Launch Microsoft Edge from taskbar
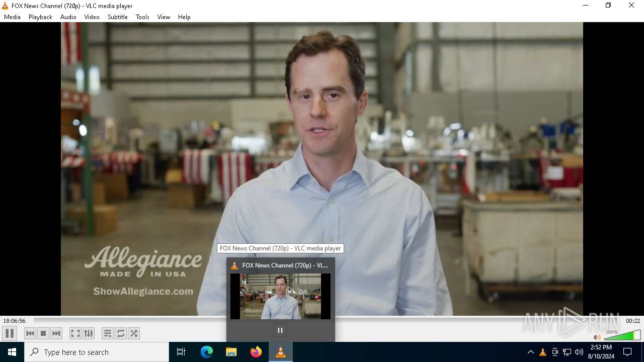This screenshot has width=644, height=362. point(207,352)
